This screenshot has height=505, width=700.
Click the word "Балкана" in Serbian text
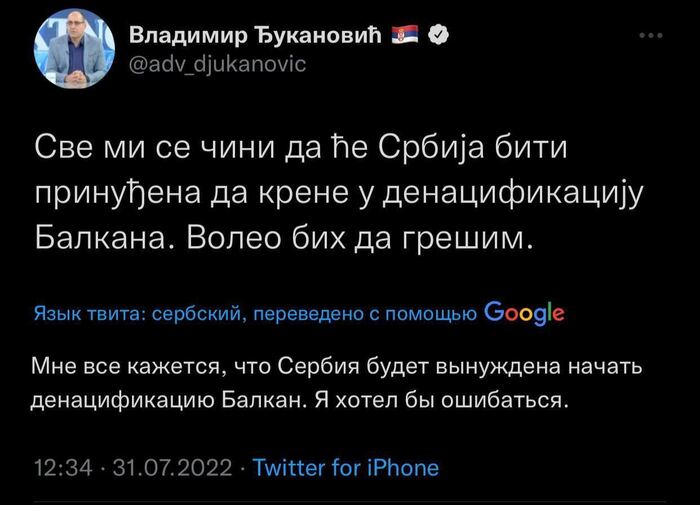click(x=103, y=241)
